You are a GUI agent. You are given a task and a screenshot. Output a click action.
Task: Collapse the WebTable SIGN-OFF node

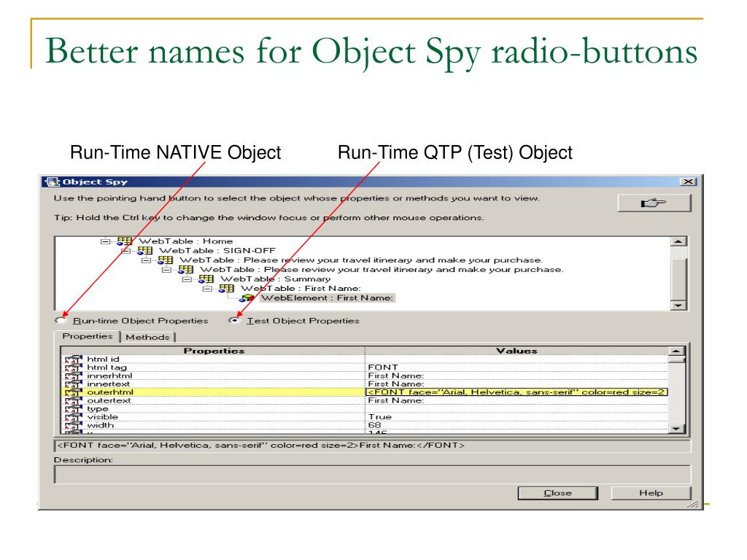coord(125,251)
